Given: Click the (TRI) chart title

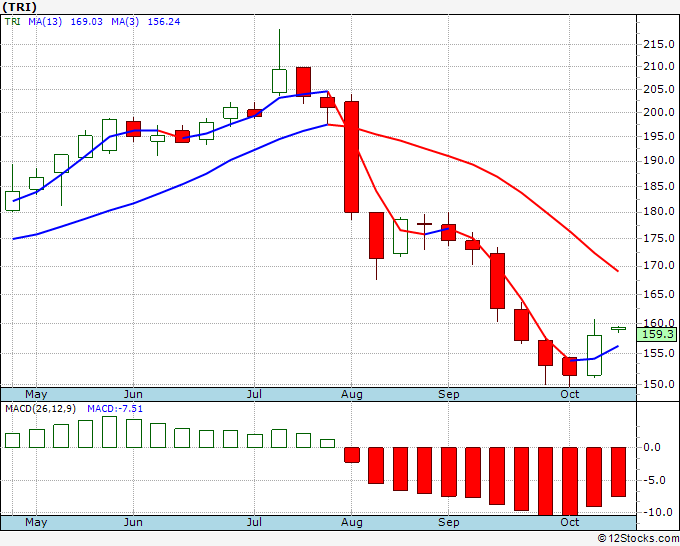Looking at the screenshot, I should 20,7.
